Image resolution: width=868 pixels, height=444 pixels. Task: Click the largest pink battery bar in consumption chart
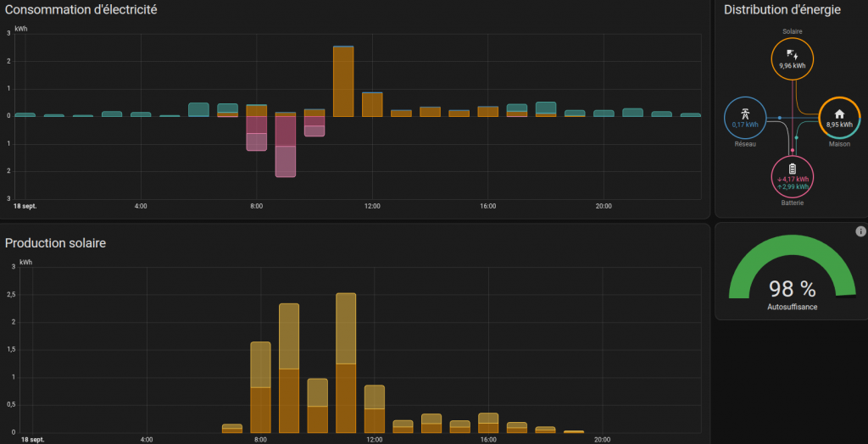pyautogui.click(x=286, y=146)
